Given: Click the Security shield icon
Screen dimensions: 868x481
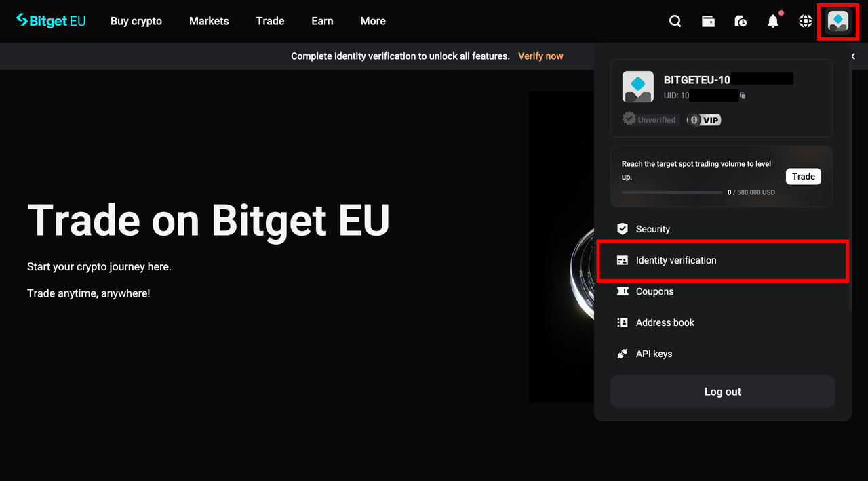Looking at the screenshot, I should [x=623, y=229].
